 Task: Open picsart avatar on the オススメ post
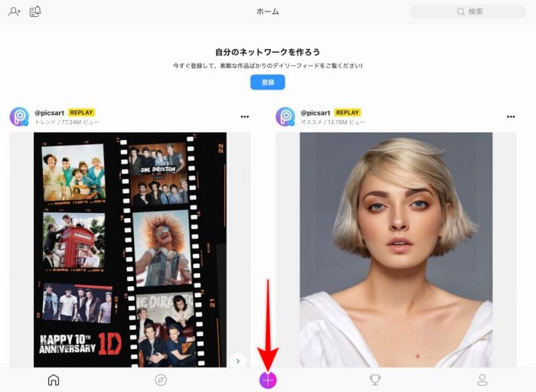[x=285, y=116]
